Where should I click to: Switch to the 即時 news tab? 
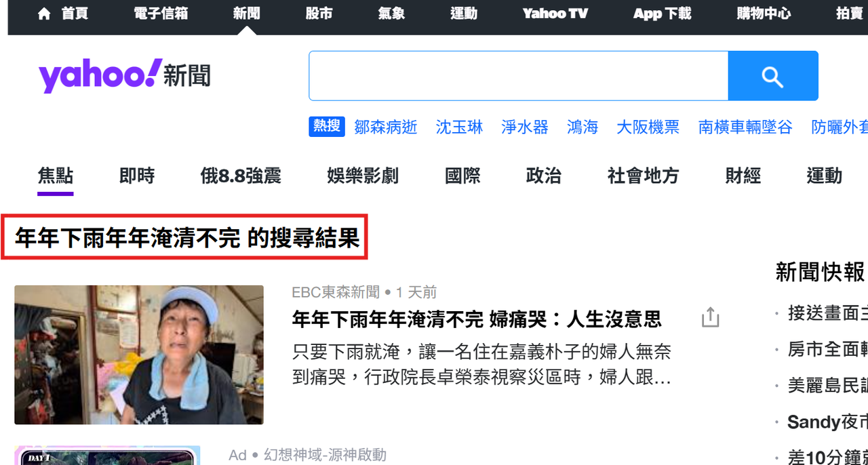tap(137, 176)
